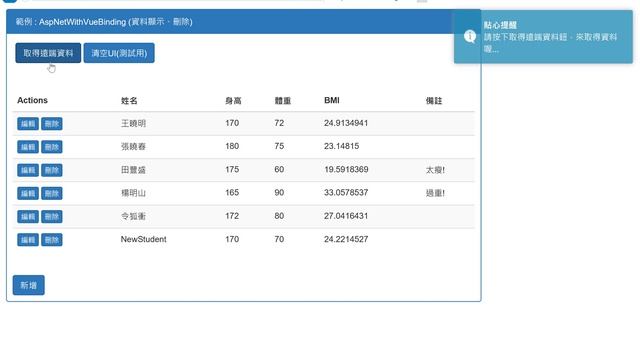Edit the 張曉春 row
This screenshot has height=360, width=640.
point(28,147)
